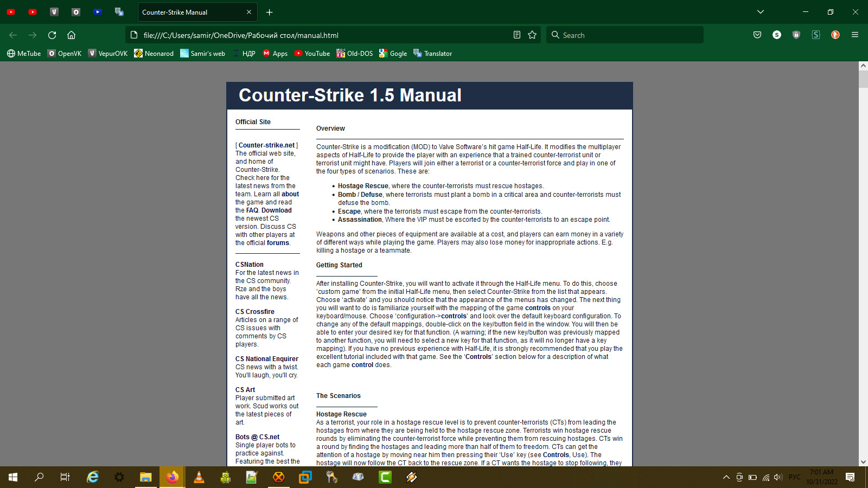This screenshot has width=868, height=488.
Task: Open the second pinned YouTube tab
Action: [33, 12]
